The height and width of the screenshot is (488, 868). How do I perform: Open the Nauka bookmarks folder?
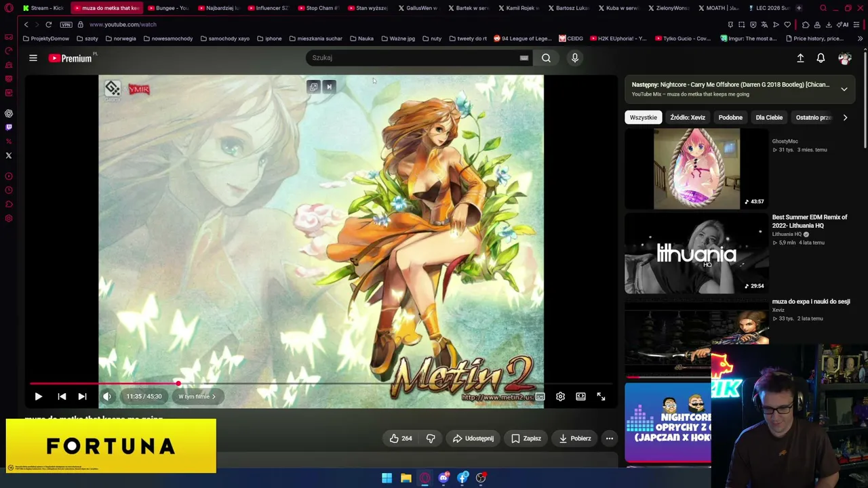click(x=361, y=39)
